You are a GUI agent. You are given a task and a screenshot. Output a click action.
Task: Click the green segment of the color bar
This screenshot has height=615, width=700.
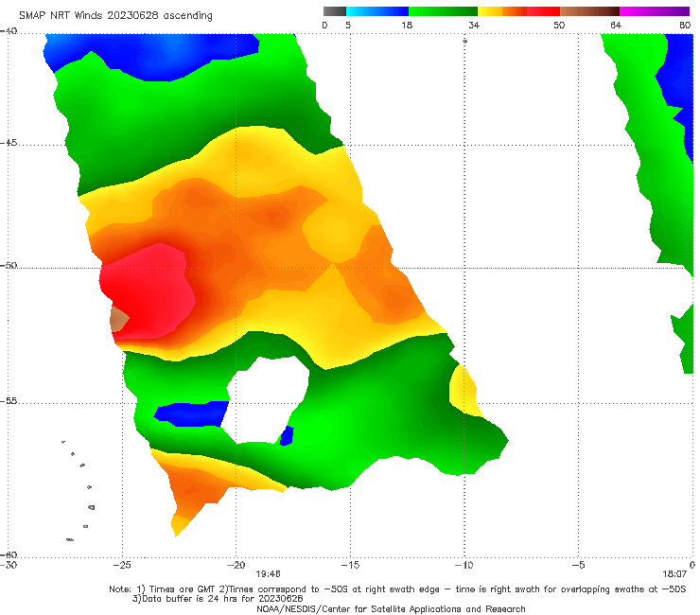(443, 11)
